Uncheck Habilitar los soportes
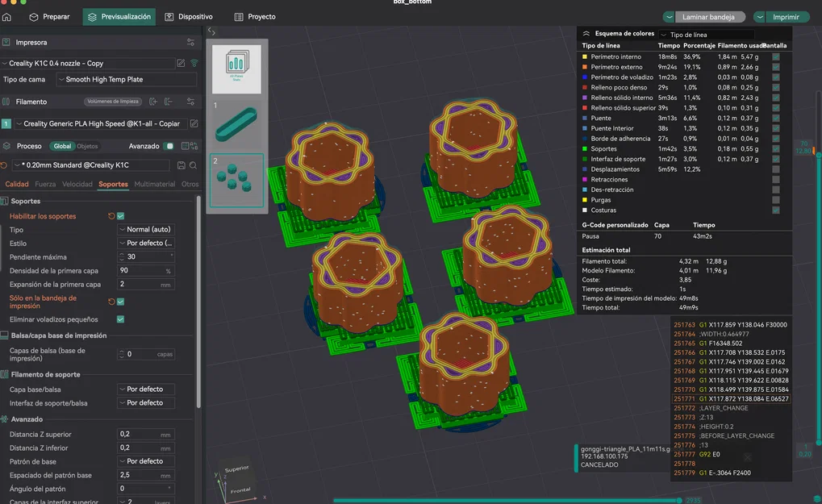822x504 pixels. pos(120,216)
